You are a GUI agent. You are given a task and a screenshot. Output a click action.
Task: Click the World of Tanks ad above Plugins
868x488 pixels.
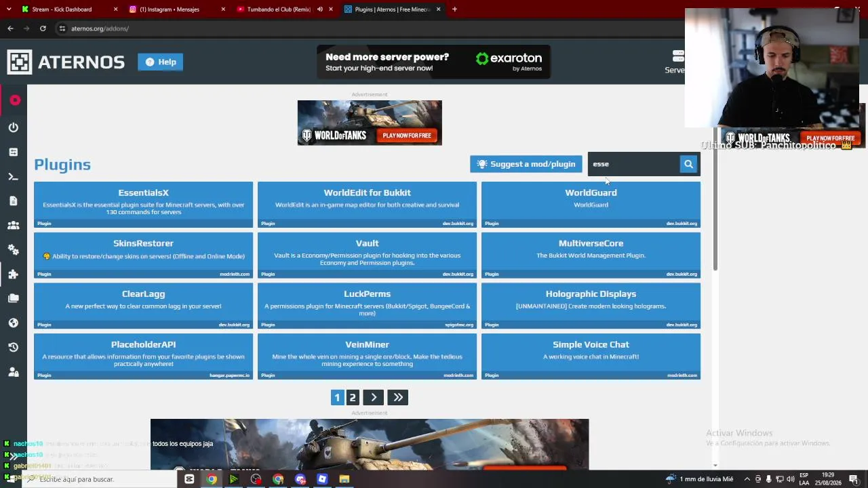pos(370,123)
